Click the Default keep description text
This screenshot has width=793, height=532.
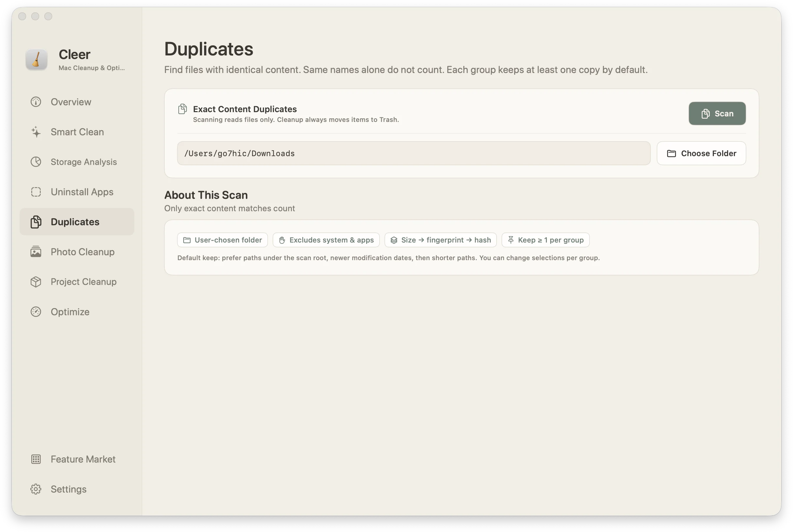click(389, 258)
